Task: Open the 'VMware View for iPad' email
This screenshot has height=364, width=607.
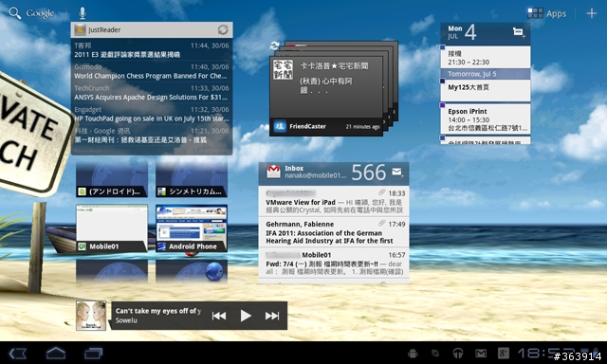Action: [334, 202]
